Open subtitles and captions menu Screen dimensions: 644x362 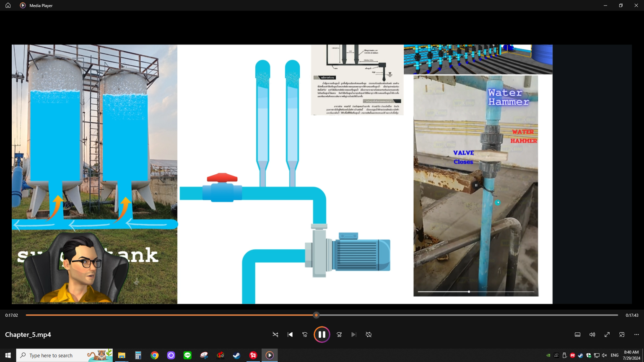pyautogui.click(x=577, y=334)
